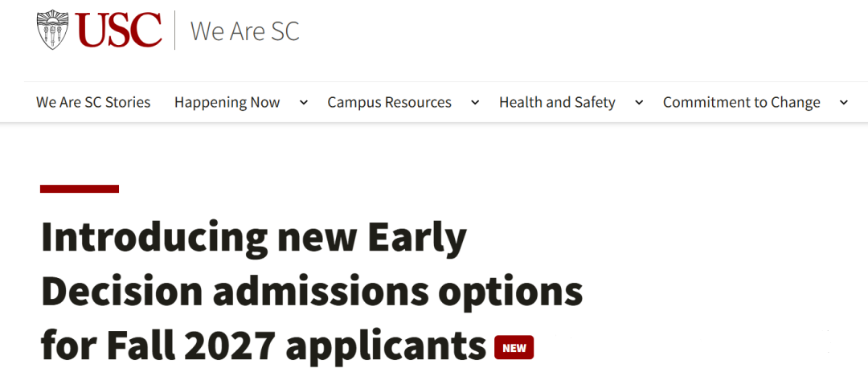Select the Campus Resources menu label

[389, 102]
